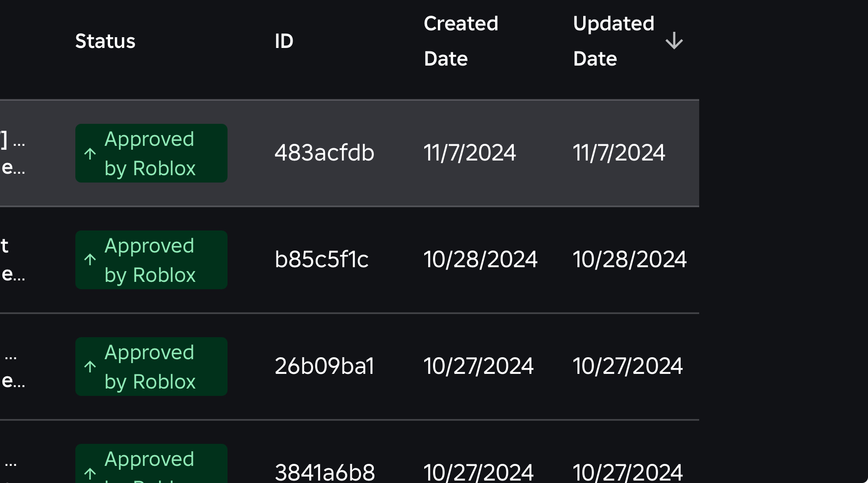Viewport: 868px width, 483px height.
Task: Sort by the Created Date header
Action: click(x=460, y=41)
